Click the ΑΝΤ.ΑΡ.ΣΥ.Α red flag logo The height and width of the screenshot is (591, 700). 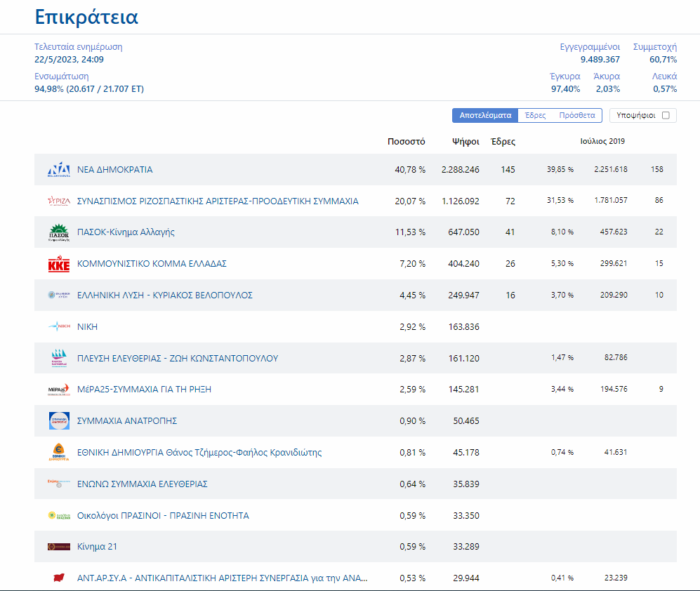[59, 578]
